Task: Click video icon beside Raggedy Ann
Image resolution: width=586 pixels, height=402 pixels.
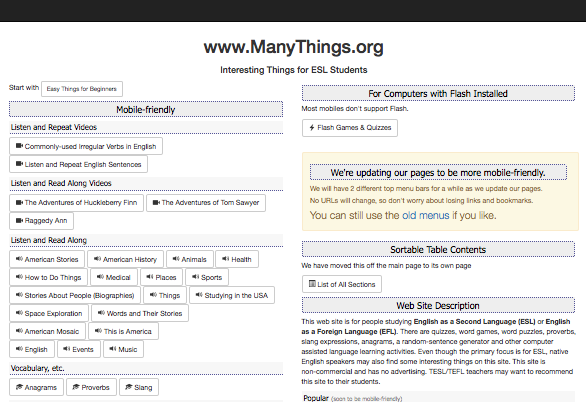Action: point(19,220)
